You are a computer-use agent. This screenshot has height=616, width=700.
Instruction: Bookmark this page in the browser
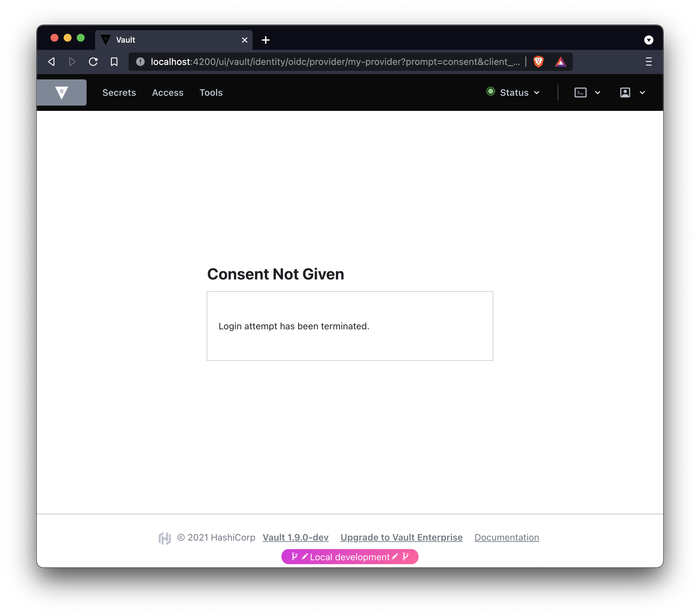[x=114, y=62]
